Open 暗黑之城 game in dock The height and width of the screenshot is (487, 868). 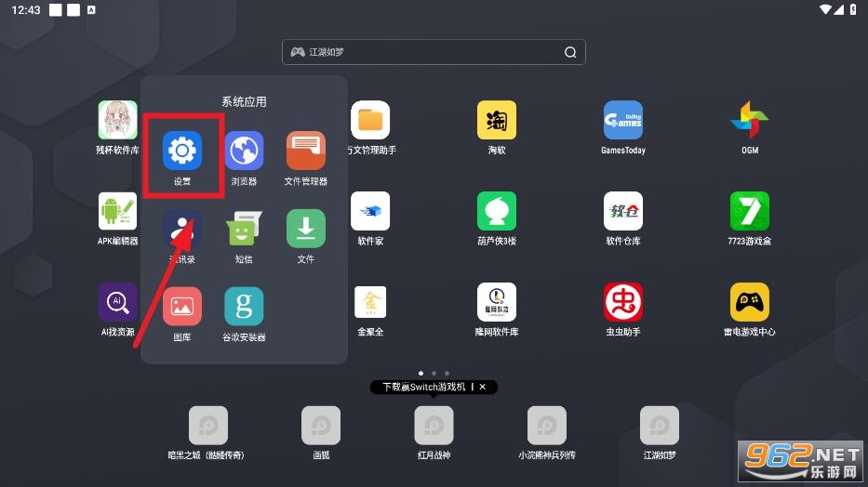[208, 426]
